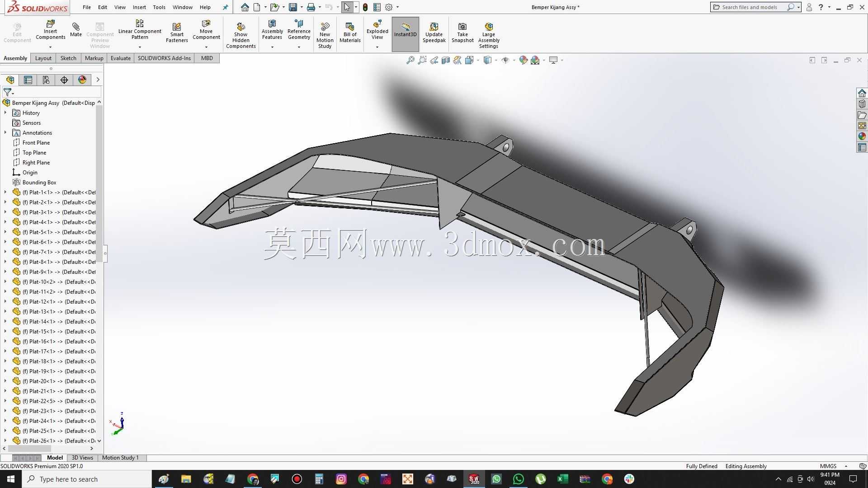Open the 3D Views tab
The image size is (868, 488).
click(x=82, y=458)
